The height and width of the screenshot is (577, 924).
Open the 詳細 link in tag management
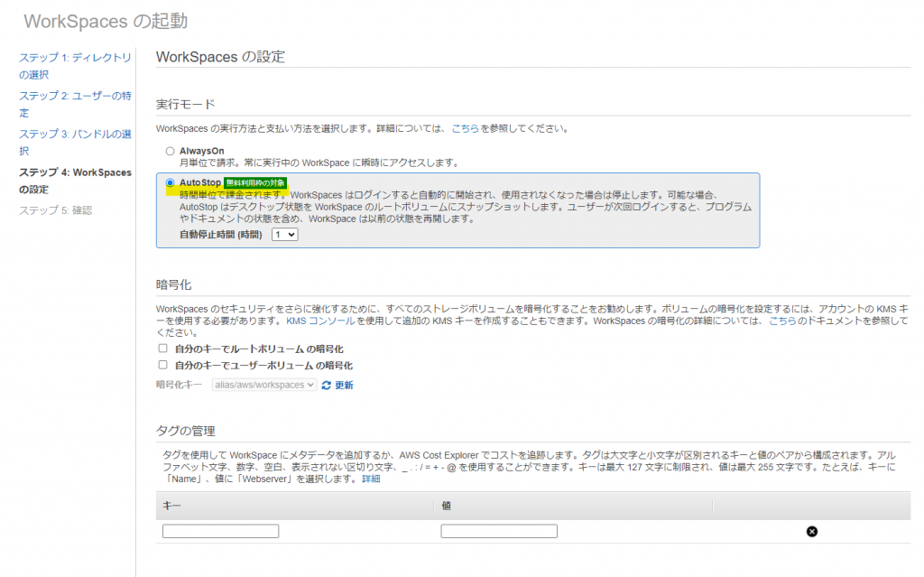point(371,479)
